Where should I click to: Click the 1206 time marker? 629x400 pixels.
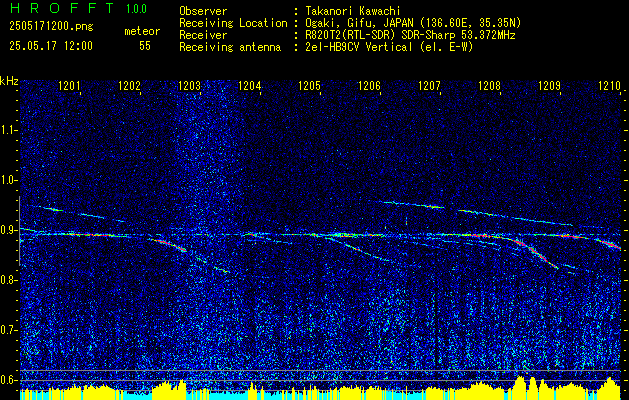tap(369, 86)
